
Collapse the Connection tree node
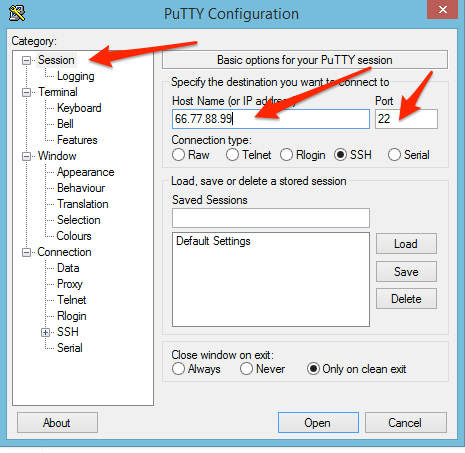tap(26, 252)
